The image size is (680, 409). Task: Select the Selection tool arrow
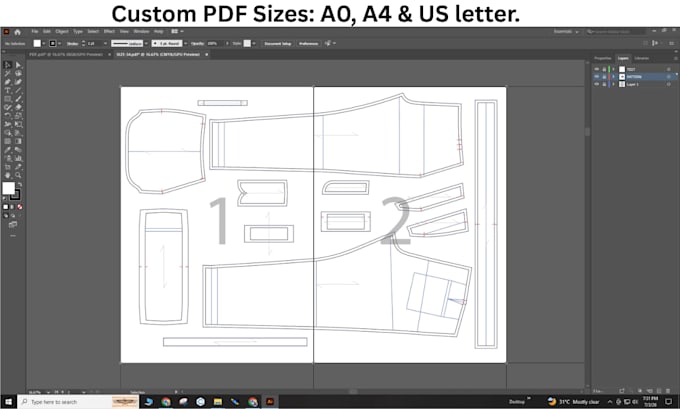[7, 65]
